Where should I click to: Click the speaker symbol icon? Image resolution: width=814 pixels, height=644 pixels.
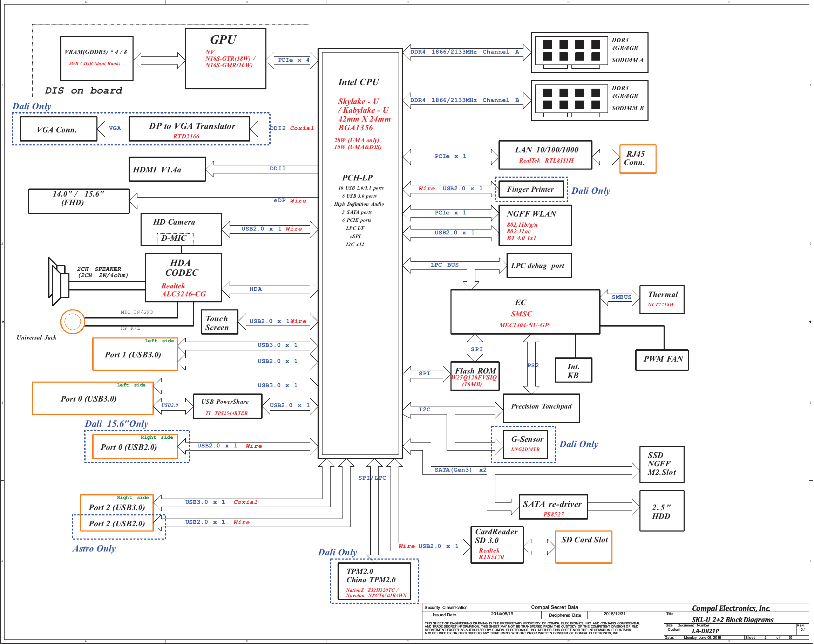58,281
